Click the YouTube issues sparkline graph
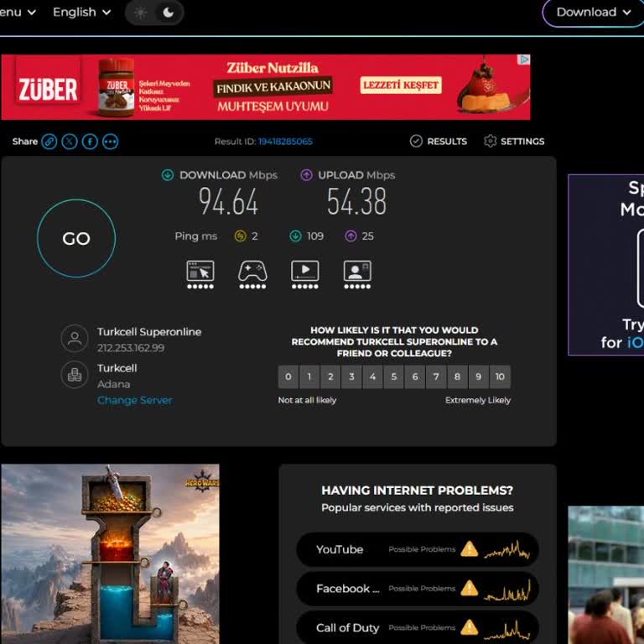Image resolution: width=644 pixels, height=644 pixels. click(x=507, y=549)
